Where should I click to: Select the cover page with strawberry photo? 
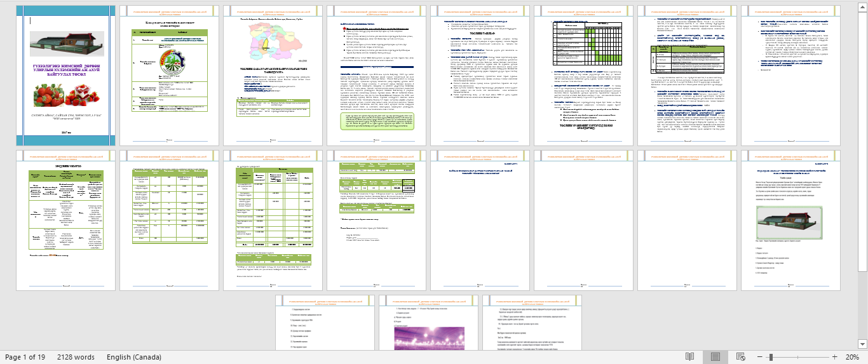coord(65,76)
